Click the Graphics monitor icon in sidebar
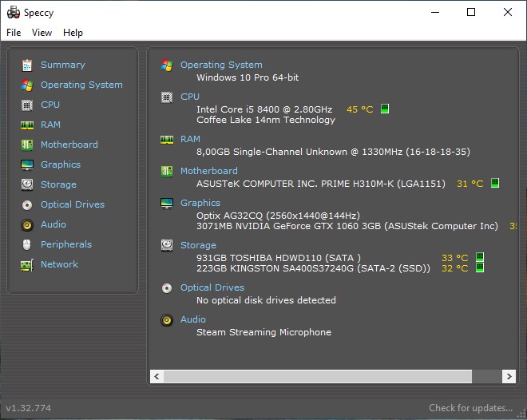527x420 pixels. (27, 164)
